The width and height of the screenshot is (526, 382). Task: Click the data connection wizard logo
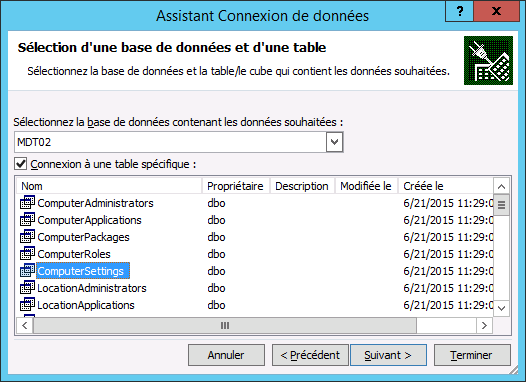click(x=488, y=60)
